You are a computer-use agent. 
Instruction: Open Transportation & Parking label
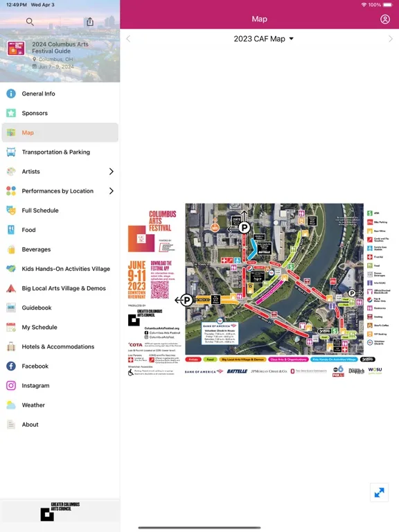(x=56, y=152)
